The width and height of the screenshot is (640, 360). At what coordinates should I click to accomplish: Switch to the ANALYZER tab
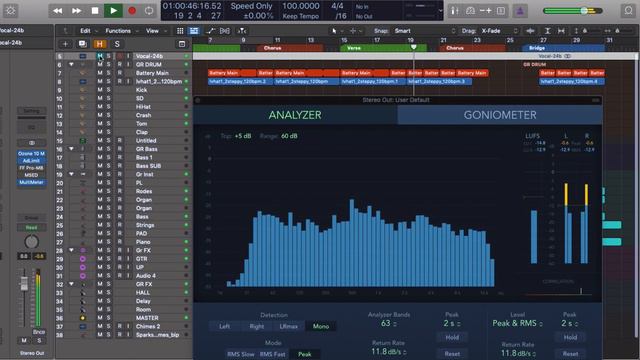(x=295, y=115)
